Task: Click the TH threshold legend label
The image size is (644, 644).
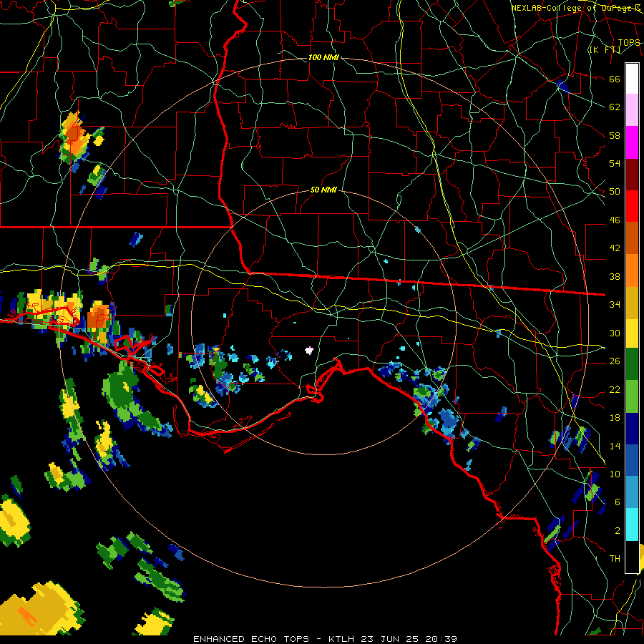Action: coord(615,559)
